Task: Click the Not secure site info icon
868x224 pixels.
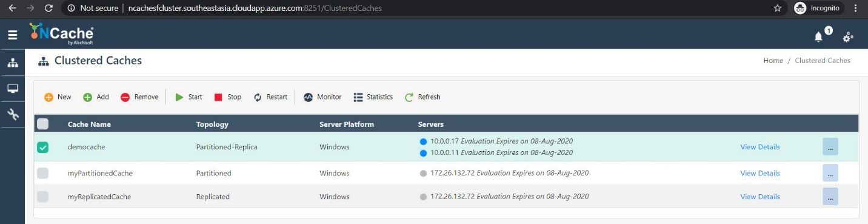Action: [x=72, y=8]
